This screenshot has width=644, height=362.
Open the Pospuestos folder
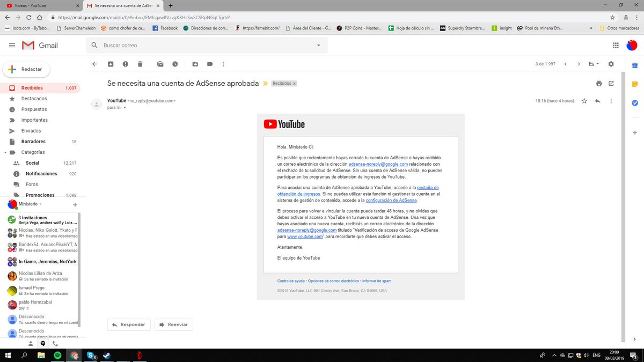pyautogui.click(x=41, y=109)
